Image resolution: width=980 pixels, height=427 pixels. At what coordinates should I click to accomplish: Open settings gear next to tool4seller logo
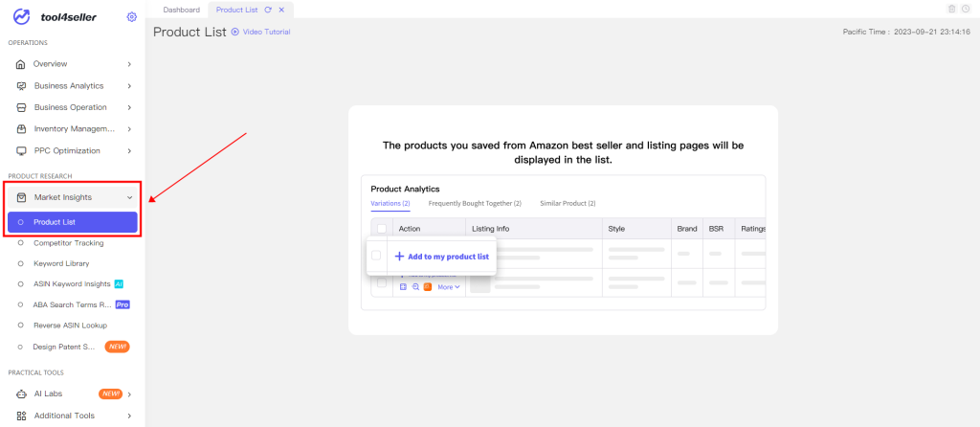(x=131, y=17)
